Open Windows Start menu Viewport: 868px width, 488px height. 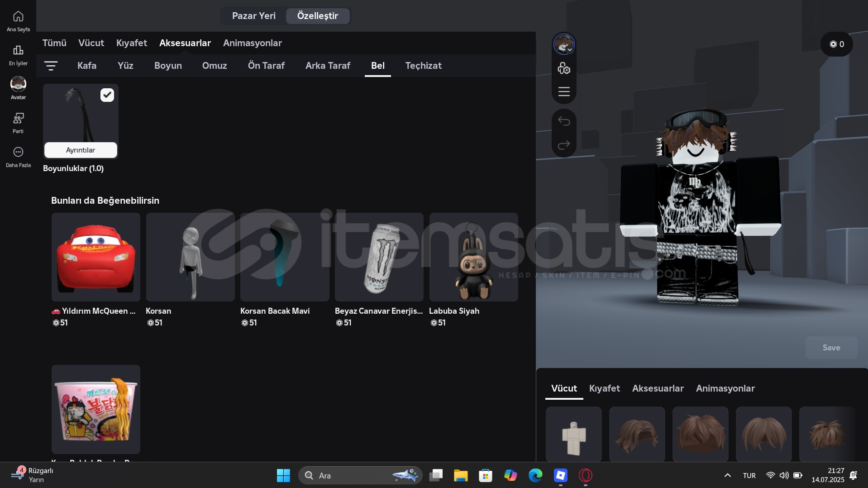283,475
